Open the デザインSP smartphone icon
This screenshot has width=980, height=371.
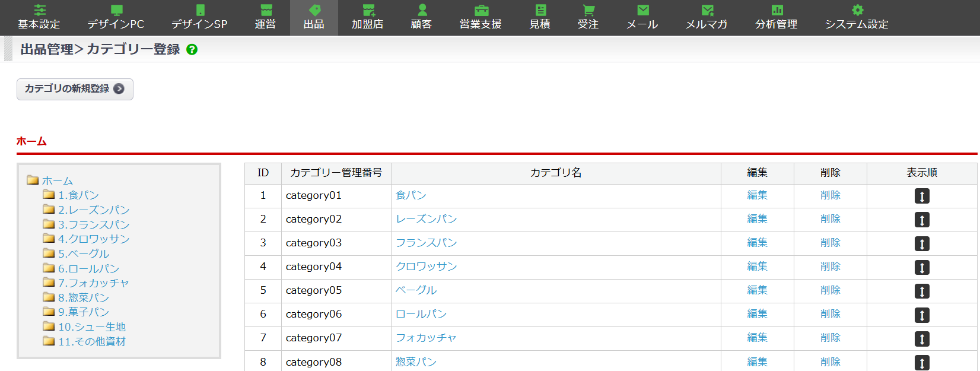tap(200, 10)
